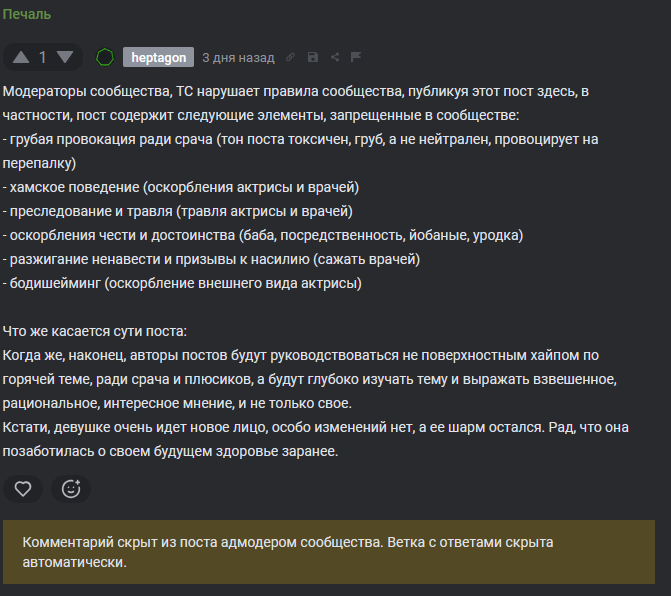Report the comment with flag icon
The image size is (671, 596).
356,58
